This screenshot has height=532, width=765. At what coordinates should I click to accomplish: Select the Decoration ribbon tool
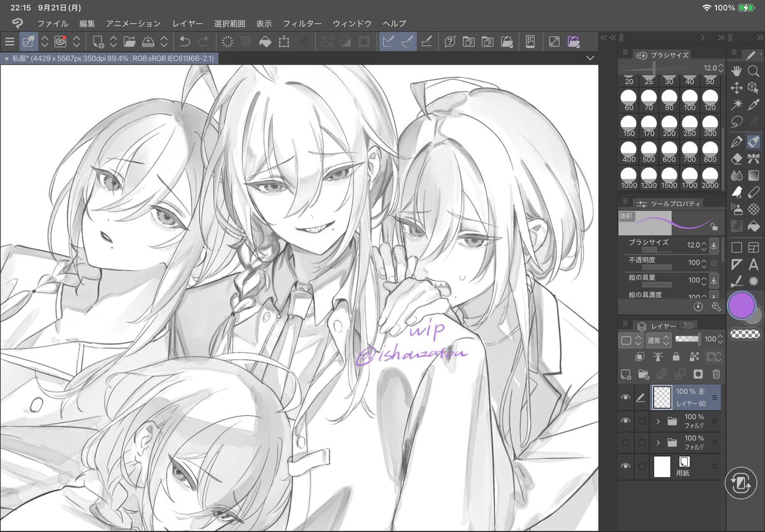tap(754, 158)
